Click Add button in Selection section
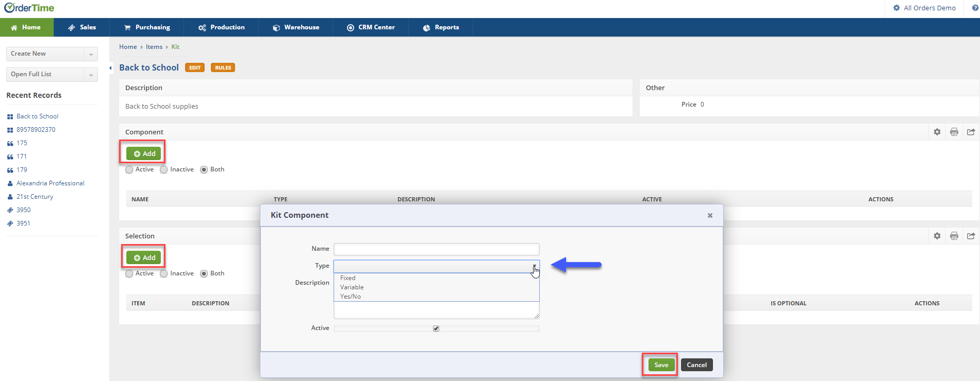Image resolution: width=980 pixels, height=381 pixels. pos(144,257)
